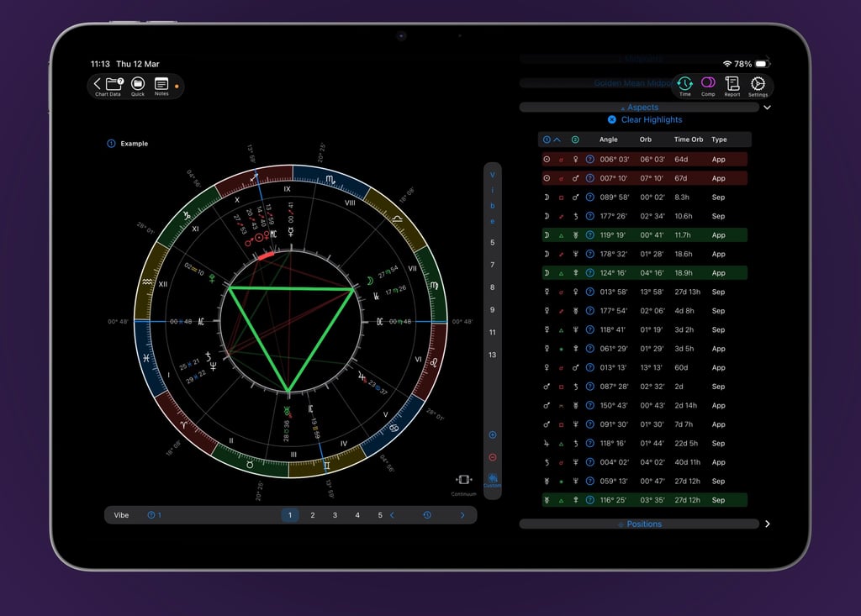
Task: Select the 087° 28' aspect row
Action: click(645, 387)
